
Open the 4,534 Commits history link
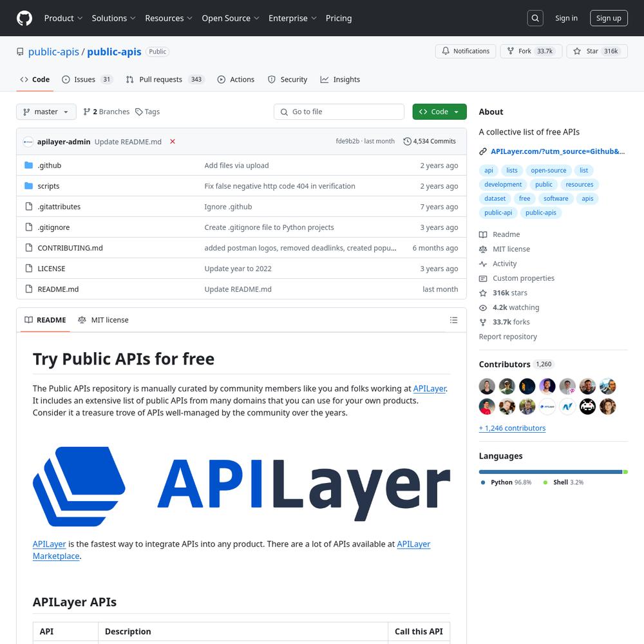click(430, 141)
